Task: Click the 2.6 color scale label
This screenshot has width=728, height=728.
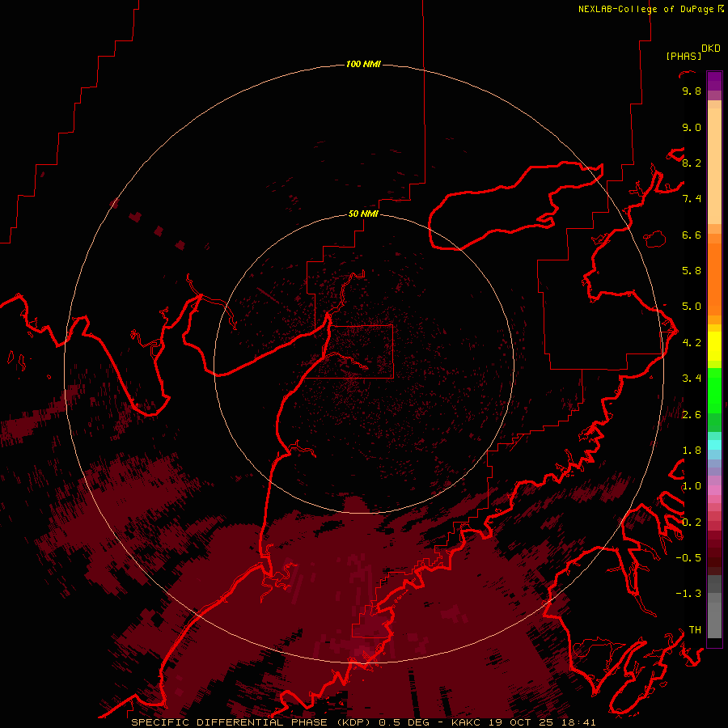Action: click(x=692, y=415)
